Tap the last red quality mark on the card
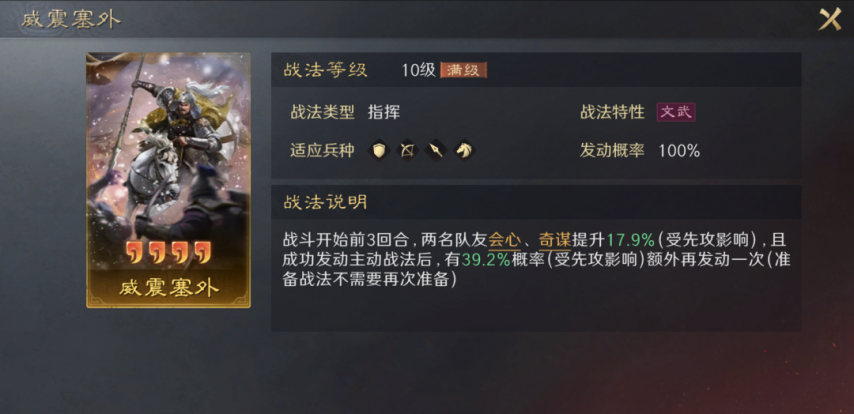Image resolution: width=854 pixels, height=414 pixels. (203, 253)
